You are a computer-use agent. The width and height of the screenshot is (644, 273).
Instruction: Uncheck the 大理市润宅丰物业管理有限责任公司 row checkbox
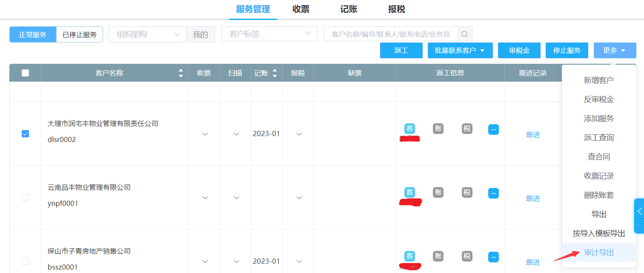coord(25,134)
